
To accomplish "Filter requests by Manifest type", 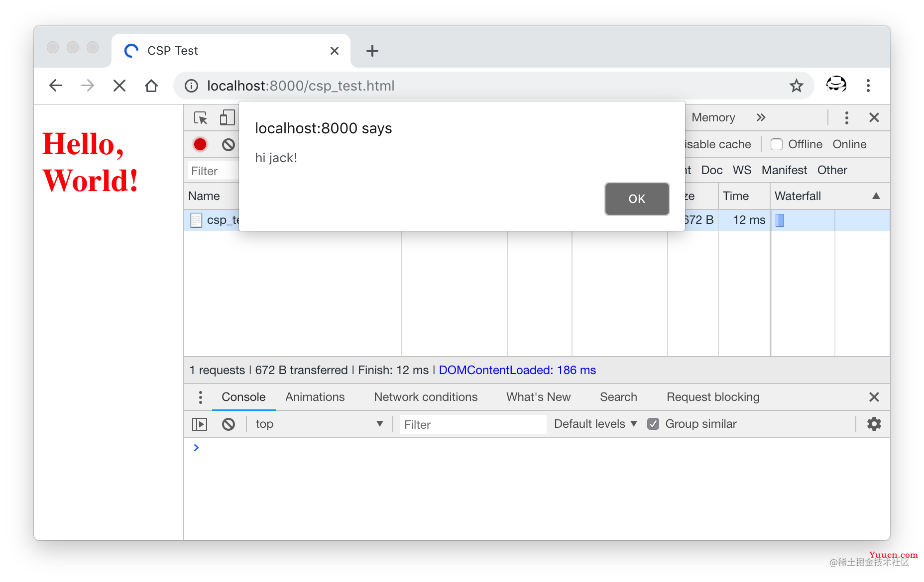I will 784,170.
